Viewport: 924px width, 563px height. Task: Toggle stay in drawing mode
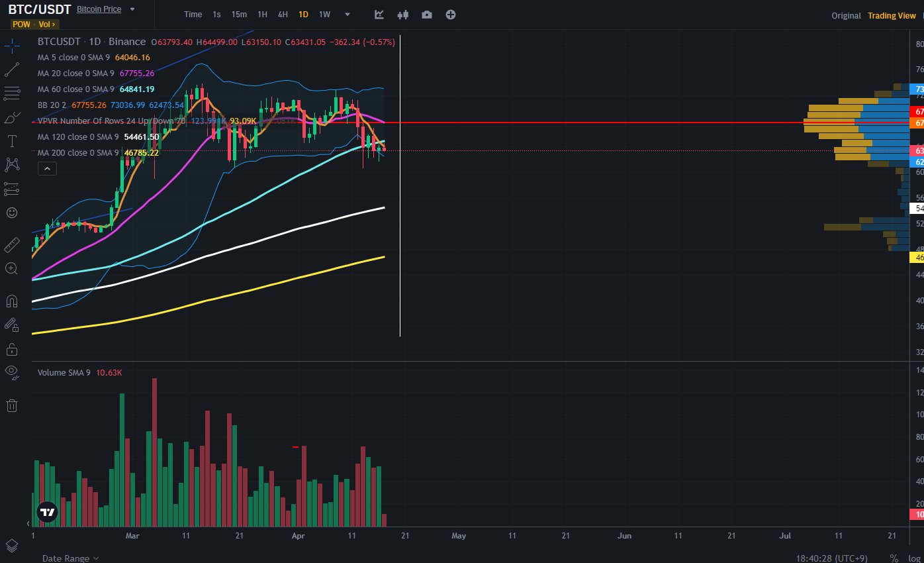point(12,325)
